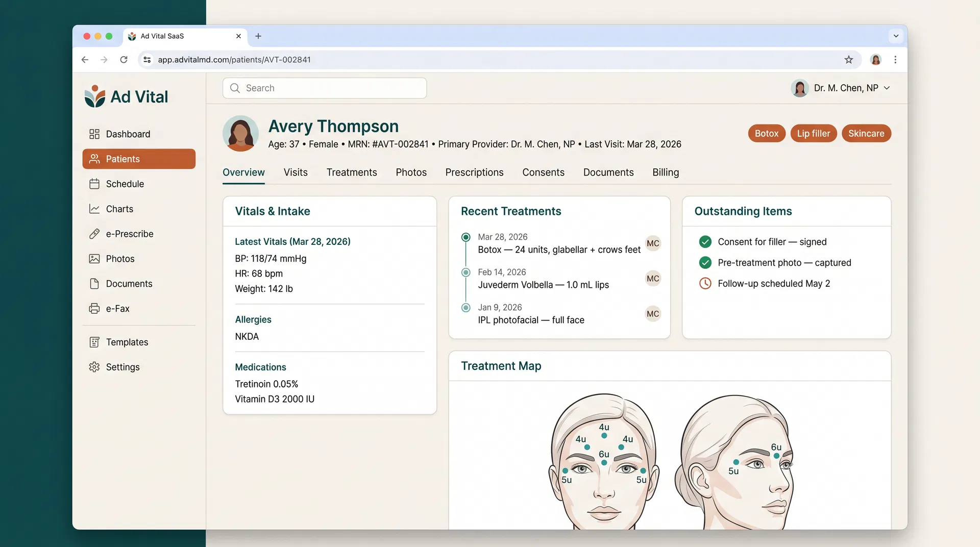980x547 pixels.
Task: Click the Charts analytics icon
Action: (95, 209)
